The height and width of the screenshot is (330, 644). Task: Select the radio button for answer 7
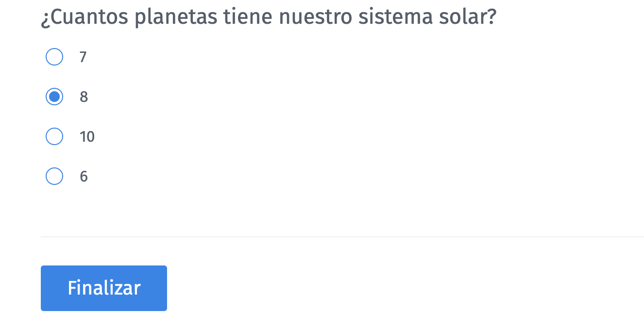click(54, 57)
